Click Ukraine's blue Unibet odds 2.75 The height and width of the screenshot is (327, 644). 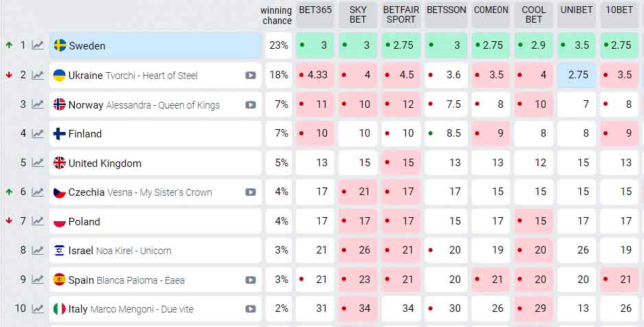(577, 75)
